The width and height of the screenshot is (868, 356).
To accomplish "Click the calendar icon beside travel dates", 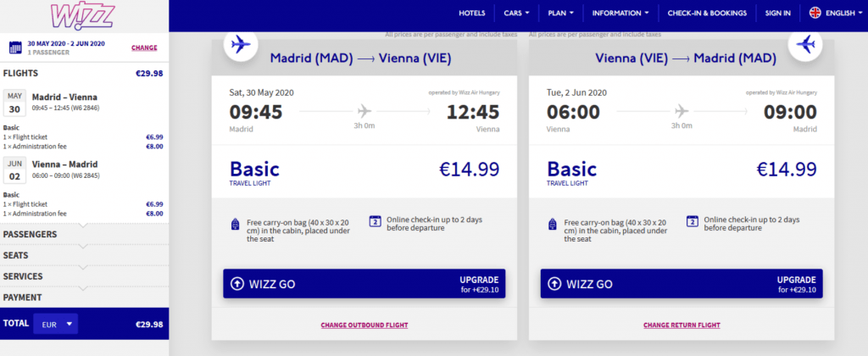I will pyautogui.click(x=14, y=48).
